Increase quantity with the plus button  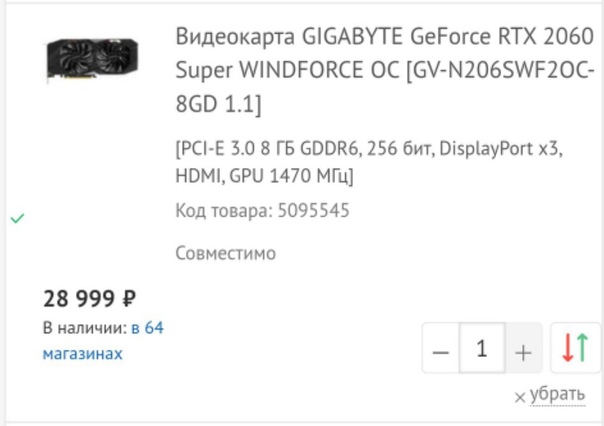point(522,351)
